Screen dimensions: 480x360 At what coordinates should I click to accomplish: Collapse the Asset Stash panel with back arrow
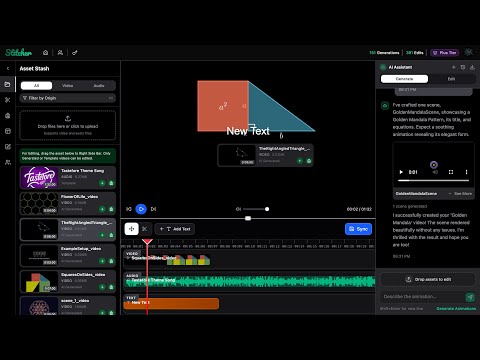pos(8,68)
